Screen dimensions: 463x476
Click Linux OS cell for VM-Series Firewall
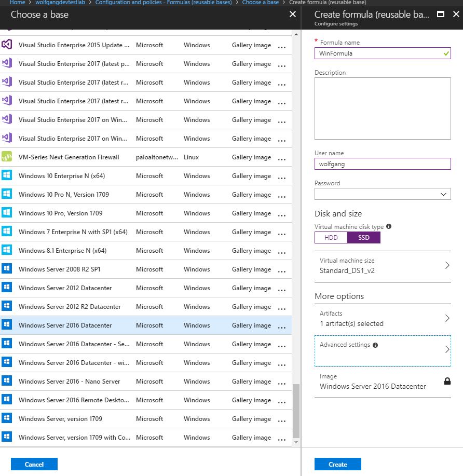tap(191, 157)
